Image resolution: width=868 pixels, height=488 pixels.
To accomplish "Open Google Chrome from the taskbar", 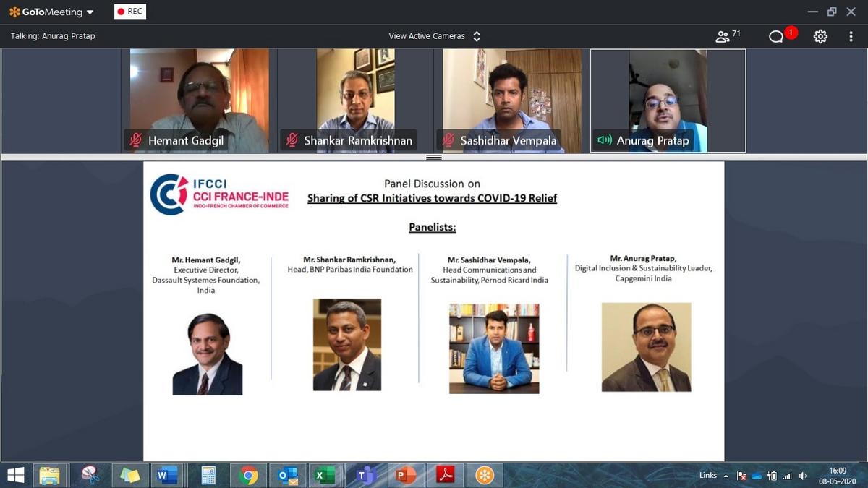I will 248,475.
